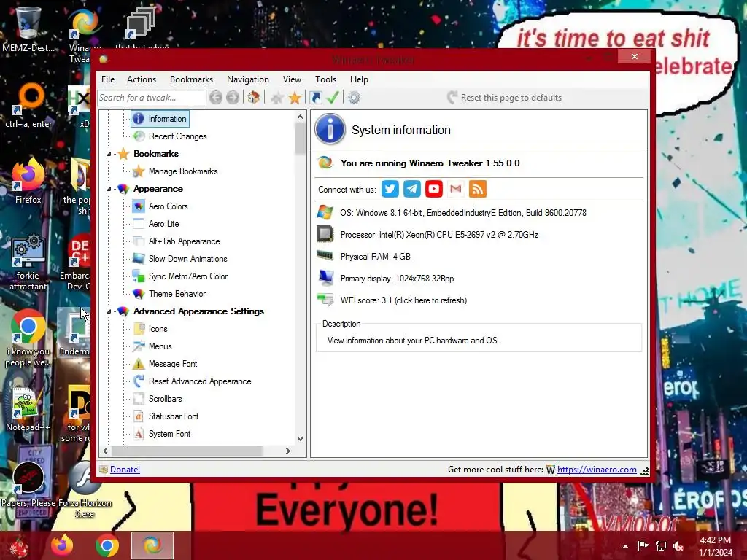Click the tree vertical scrollbar down arrow
The width and height of the screenshot is (747, 560).
[300, 438]
